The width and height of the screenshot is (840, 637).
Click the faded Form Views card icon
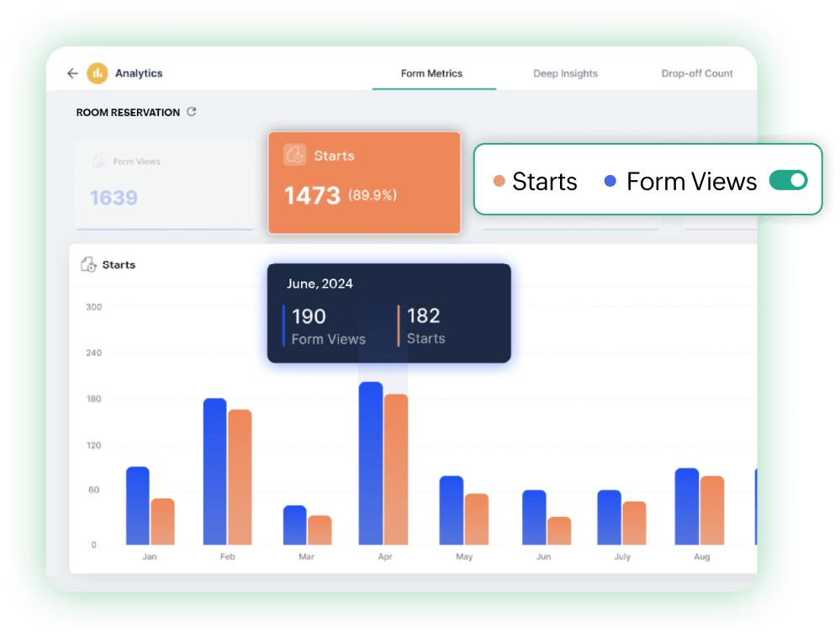[x=98, y=162]
